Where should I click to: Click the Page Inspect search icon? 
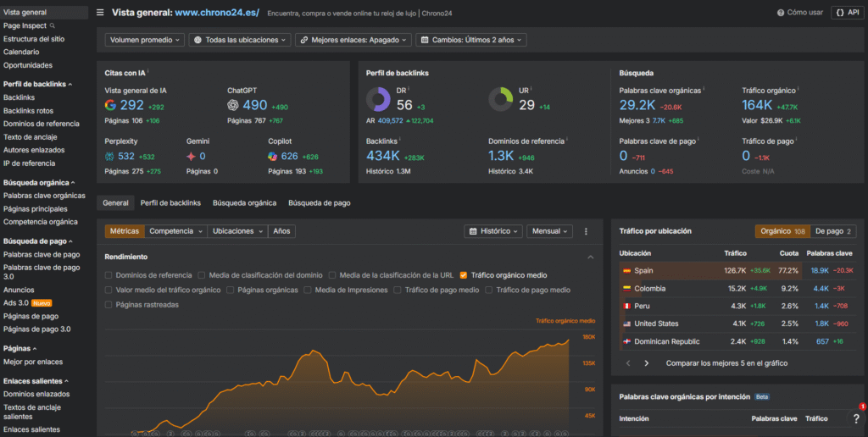53,26
